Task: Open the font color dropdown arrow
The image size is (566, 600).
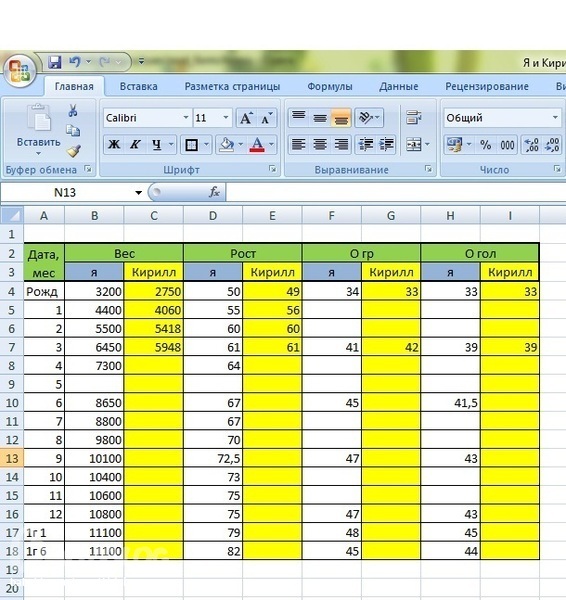Action: pyautogui.click(x=271, y=145)
